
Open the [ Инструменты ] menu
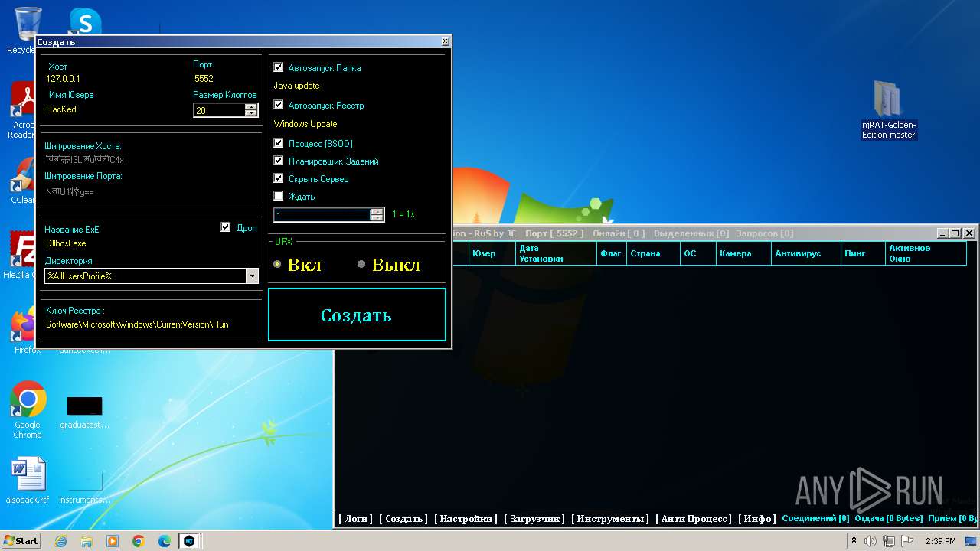610,519
